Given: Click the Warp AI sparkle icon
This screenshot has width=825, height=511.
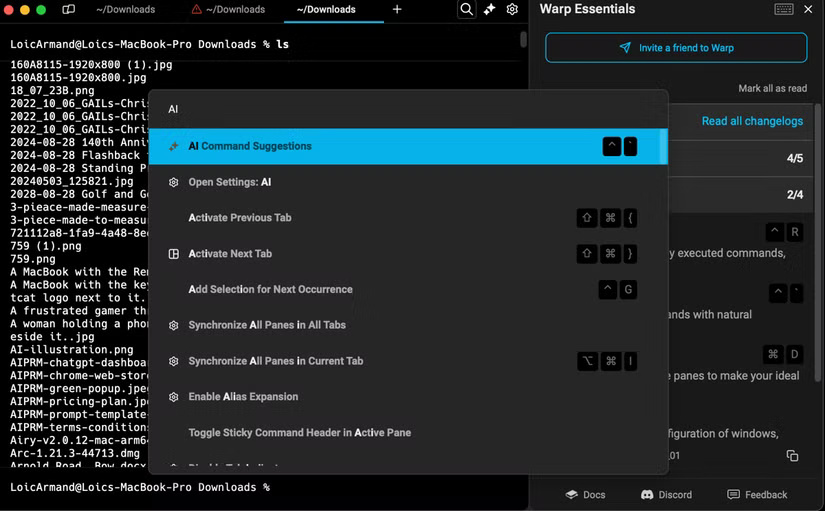Looking at the screenshot, I should [489, 9].
